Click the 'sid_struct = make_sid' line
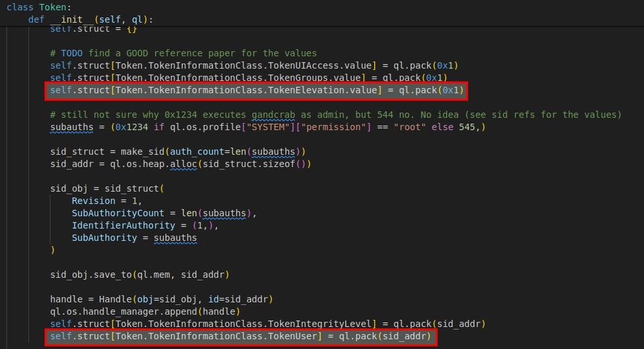 click(x=178, y=152)
